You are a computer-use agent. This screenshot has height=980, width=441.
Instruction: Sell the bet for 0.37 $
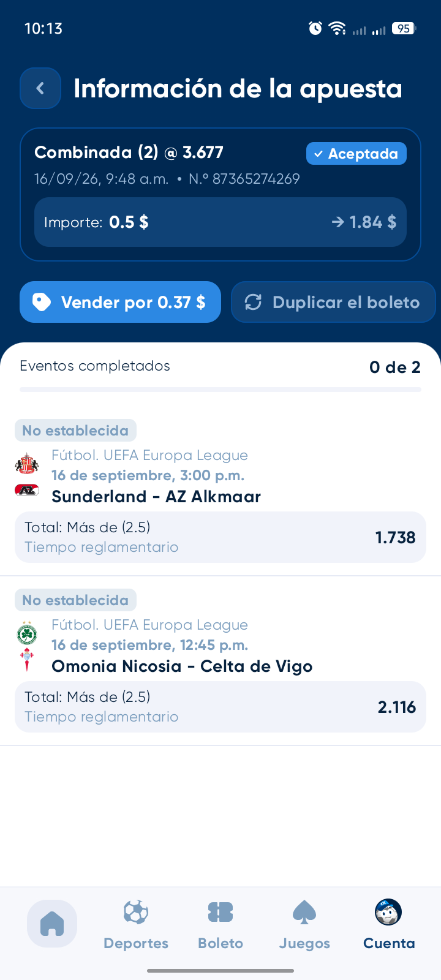point(120,302)
